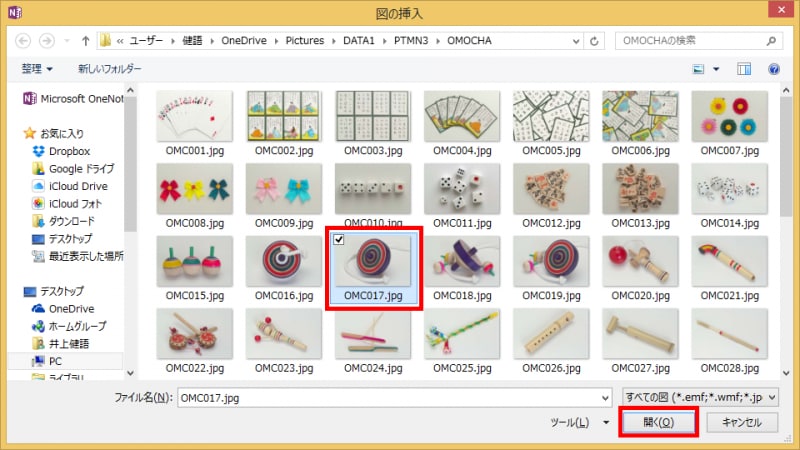
Task: Click the OMC013.jpg file name
Action: coord(640,223)
